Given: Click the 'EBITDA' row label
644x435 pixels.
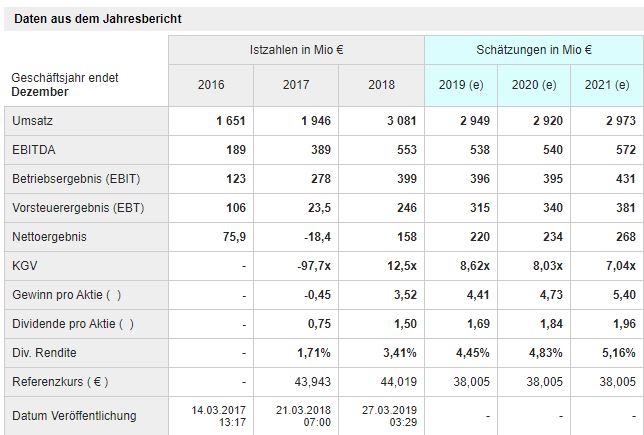Looking at the screenshot, I should point(32,149).
